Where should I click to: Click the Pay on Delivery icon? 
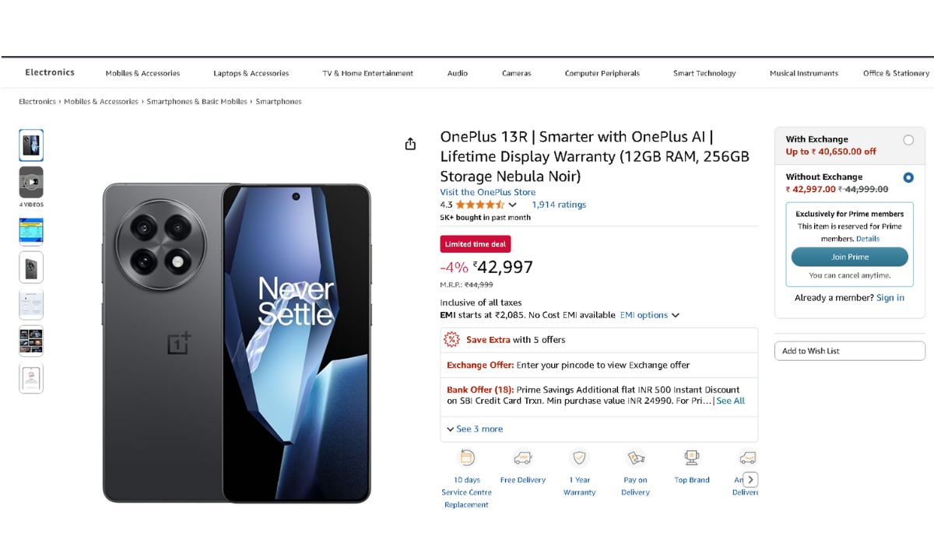pyautogui.click(x=635, y=458)
